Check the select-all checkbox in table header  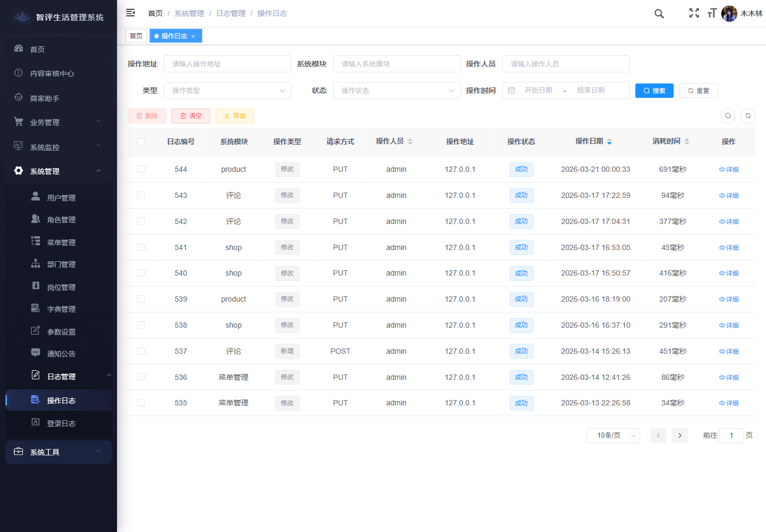(141, 142)
